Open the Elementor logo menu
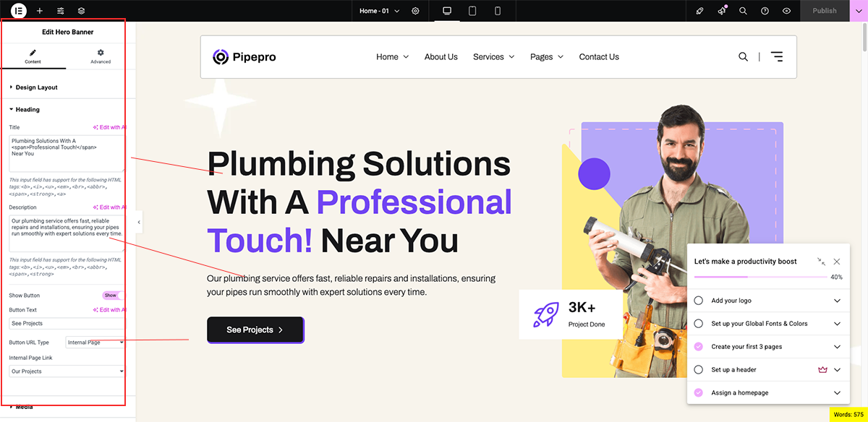 pos(18,11)
